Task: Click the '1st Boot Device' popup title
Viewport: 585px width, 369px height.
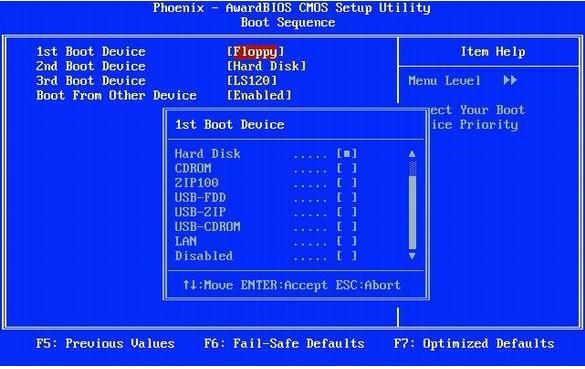Action: pyautogui.click(x=230, y=124)
